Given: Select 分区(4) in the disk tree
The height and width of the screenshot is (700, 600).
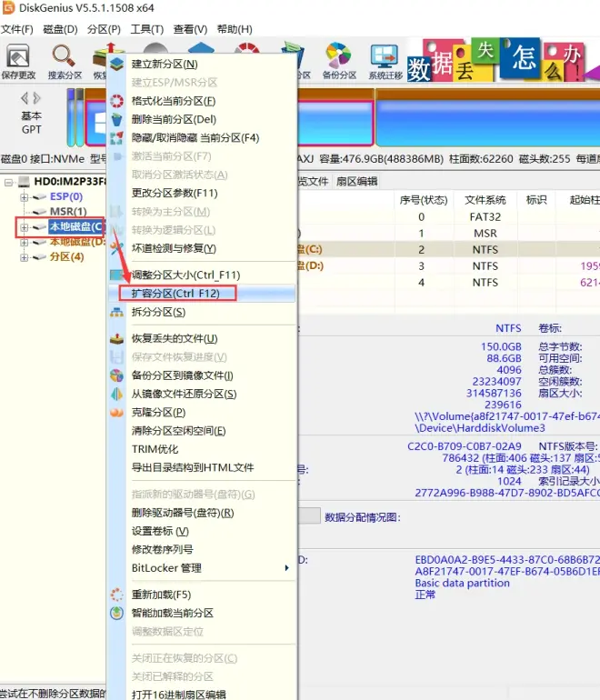Looking at the screenshot, I should (66, 257).
